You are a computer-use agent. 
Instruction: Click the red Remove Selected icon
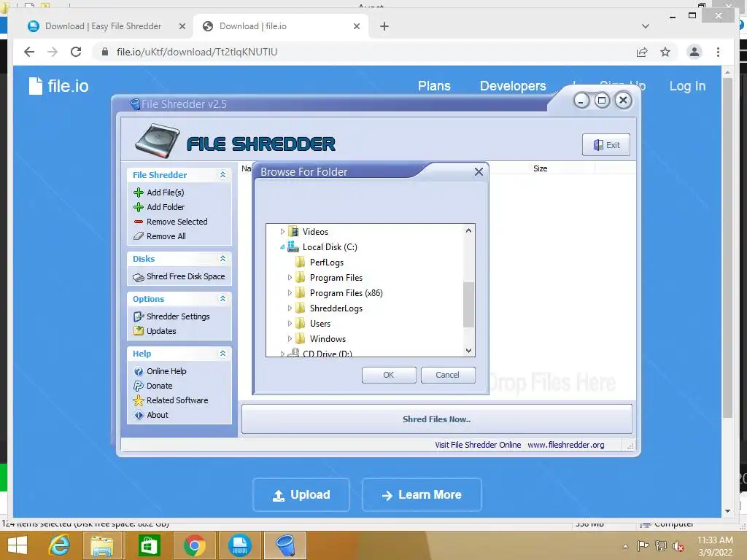(x=138, y=222)
